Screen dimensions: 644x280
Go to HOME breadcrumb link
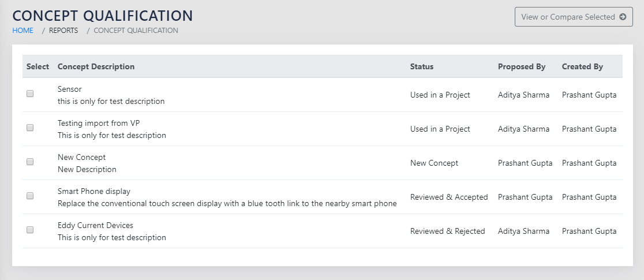[23, 31]
